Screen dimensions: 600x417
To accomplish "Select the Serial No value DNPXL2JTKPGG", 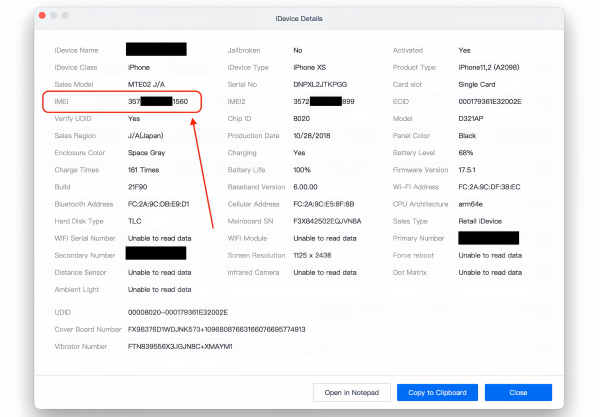I will [320, 85].
